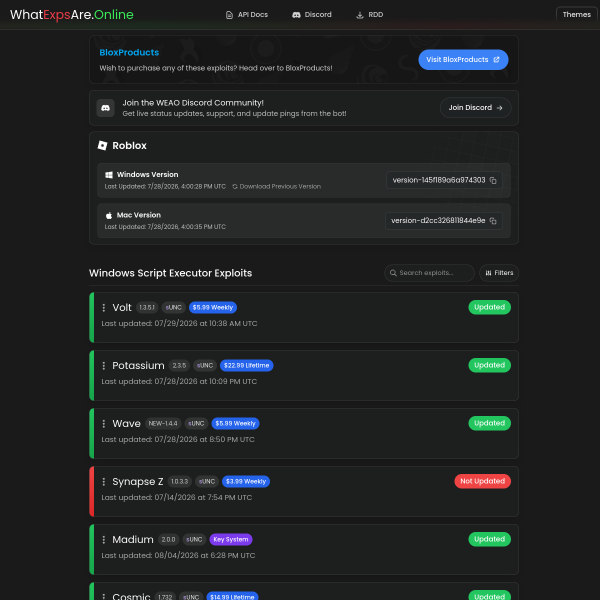Viewport: 600px width, 600px height.
Task: Click the Updated status on Volt
Action: coord(489,307)
